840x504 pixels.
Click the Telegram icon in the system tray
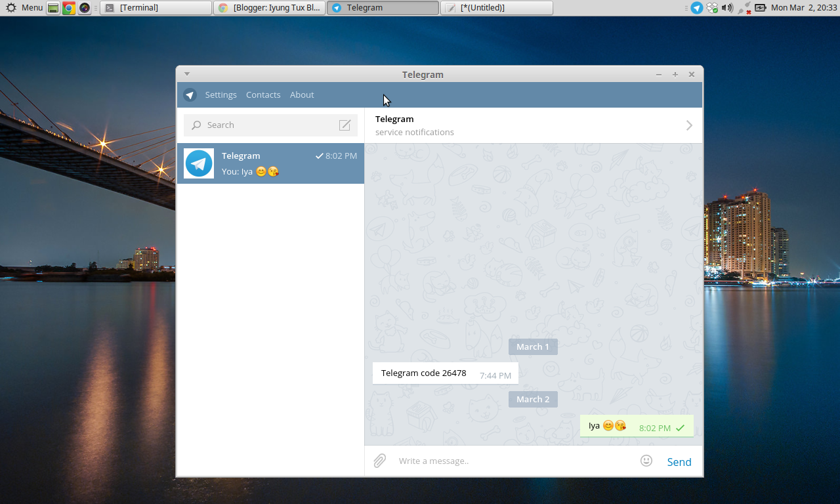[697, 7]
